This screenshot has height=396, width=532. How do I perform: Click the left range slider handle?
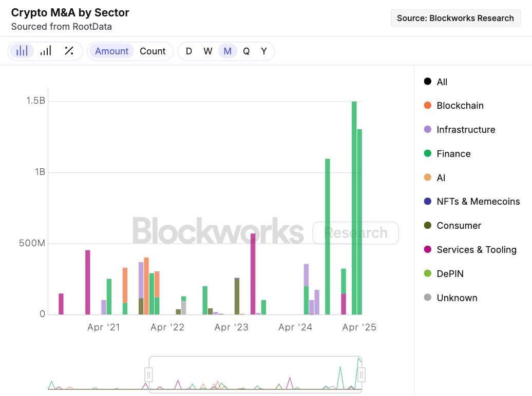tap(149, 375)
